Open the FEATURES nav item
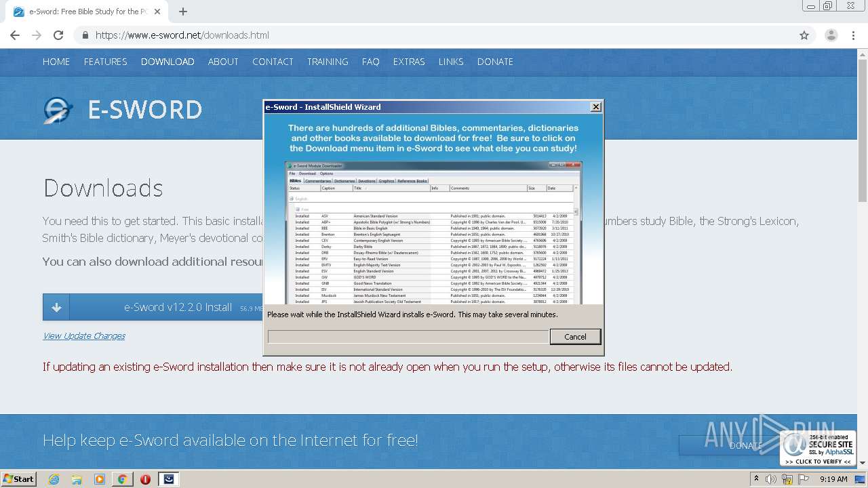Image resolution: width=868 pixels, height=488 pixels. tap(105, 62)
